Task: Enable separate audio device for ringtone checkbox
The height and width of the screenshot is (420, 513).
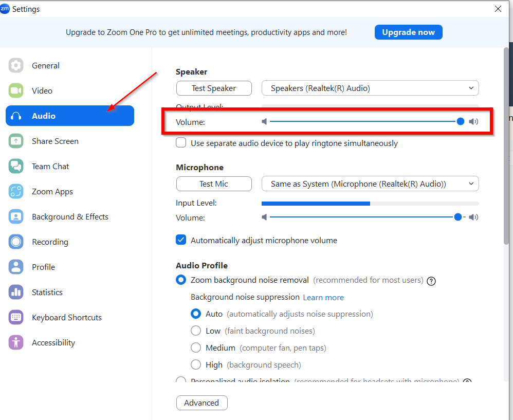Action: point(181,143)
